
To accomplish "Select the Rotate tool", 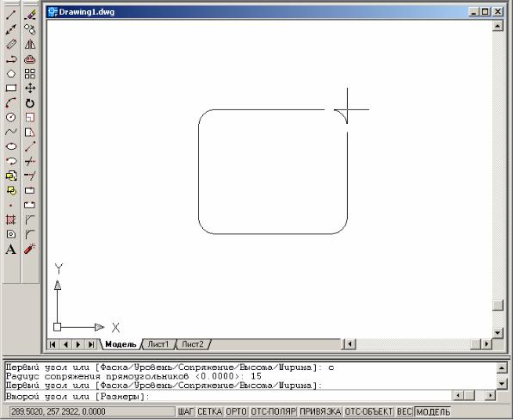I will (x=30, y=103).
